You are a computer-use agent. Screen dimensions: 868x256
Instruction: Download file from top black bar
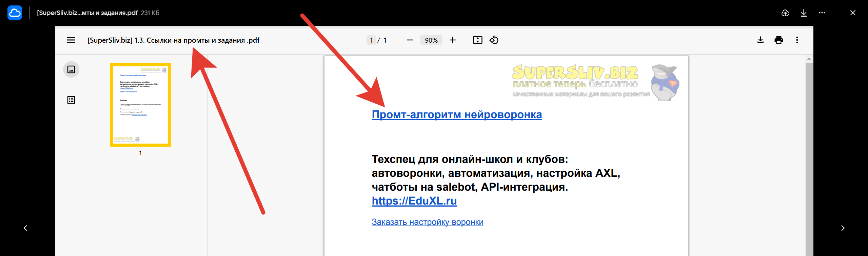click(x=804, y=13)
